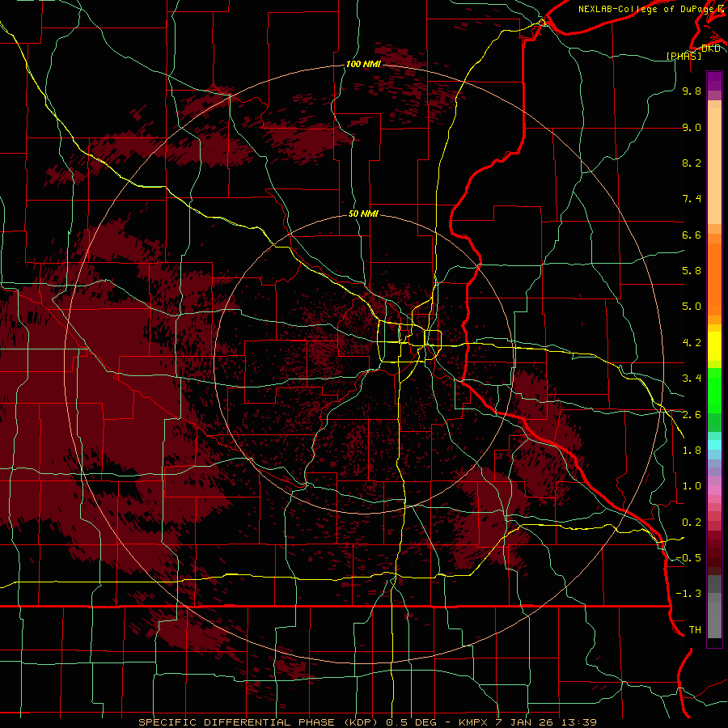The width and height of the screenshot is (728, 728).
Task: Click the 3.4 value on color scale
Action: 692,379
